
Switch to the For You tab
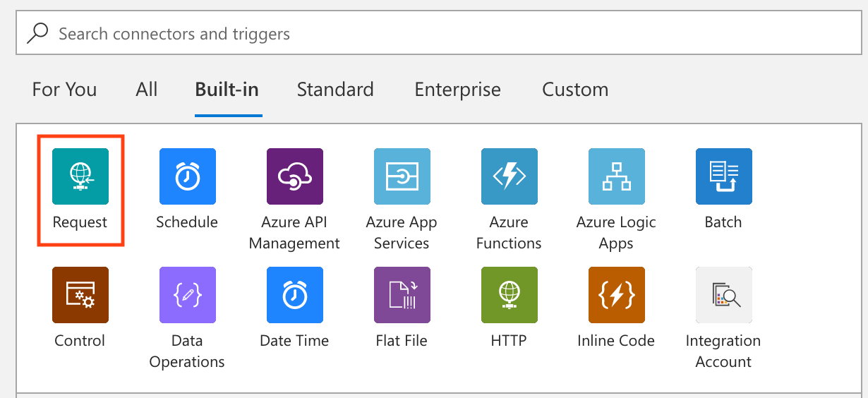click(x=64, y=90)
